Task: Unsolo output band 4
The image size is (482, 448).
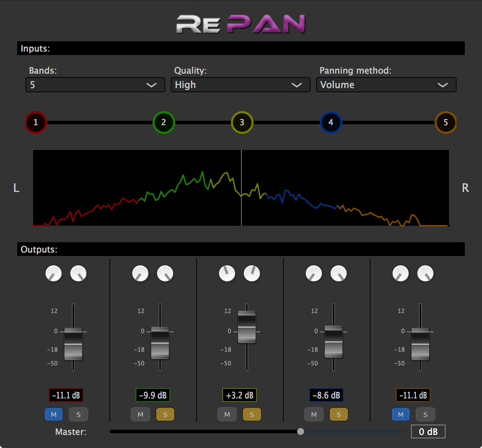Action: tap(339, 415)
